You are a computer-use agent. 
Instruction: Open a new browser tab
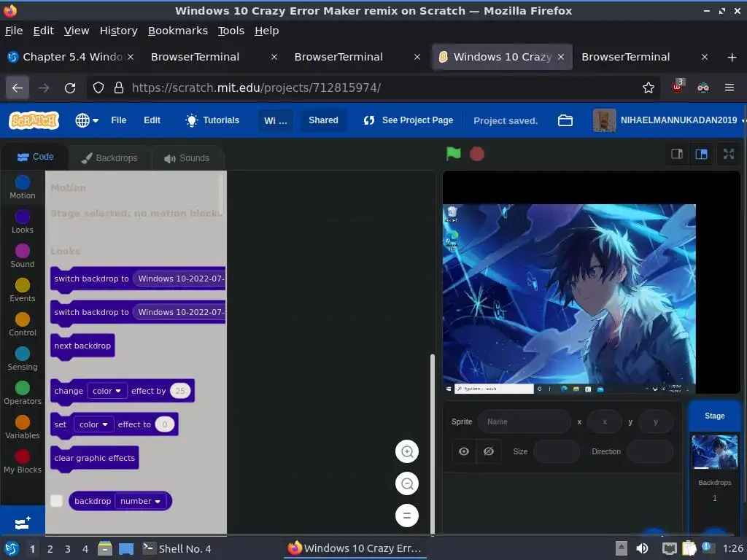(x=732, y=57)
